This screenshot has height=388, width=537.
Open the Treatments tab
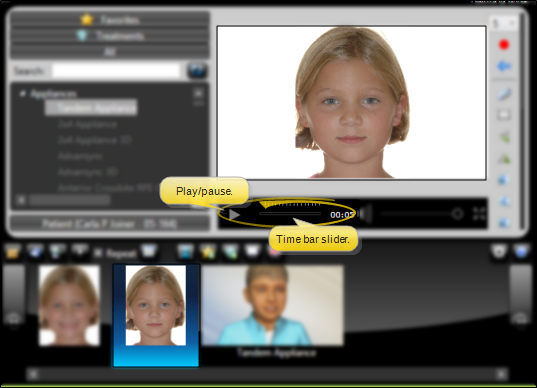(x=110, y=36)
